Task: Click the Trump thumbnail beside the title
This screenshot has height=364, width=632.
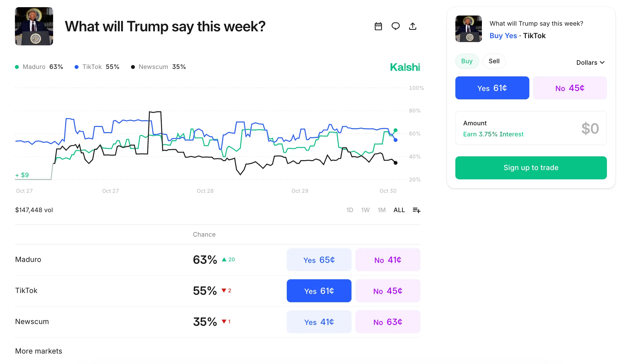Action: click(34, 26)
